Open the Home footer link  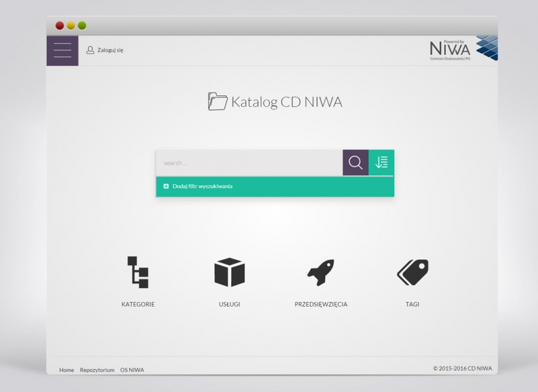pyautogui.click(x=66, y=370)
